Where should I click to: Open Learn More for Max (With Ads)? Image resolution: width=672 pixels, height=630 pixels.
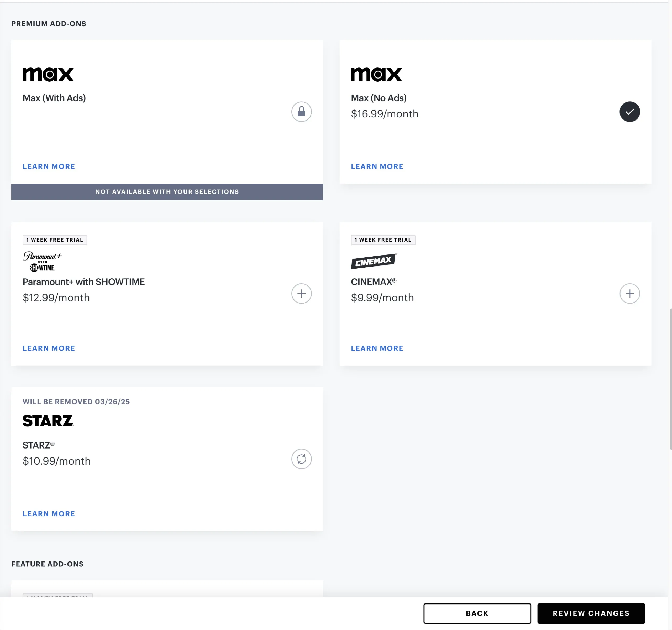coord(49,166)
